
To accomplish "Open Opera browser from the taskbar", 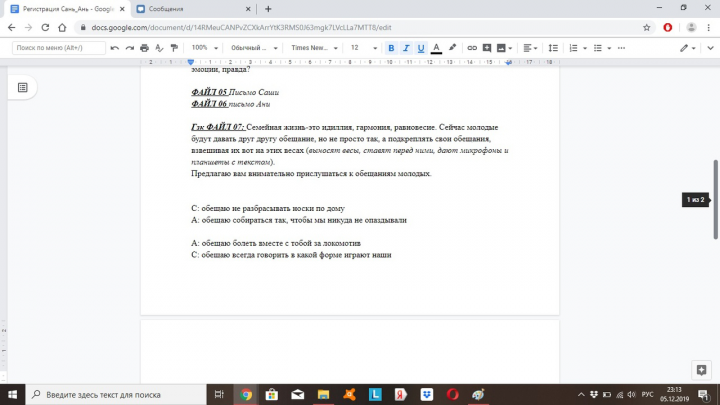I will (x=452, y=394).
